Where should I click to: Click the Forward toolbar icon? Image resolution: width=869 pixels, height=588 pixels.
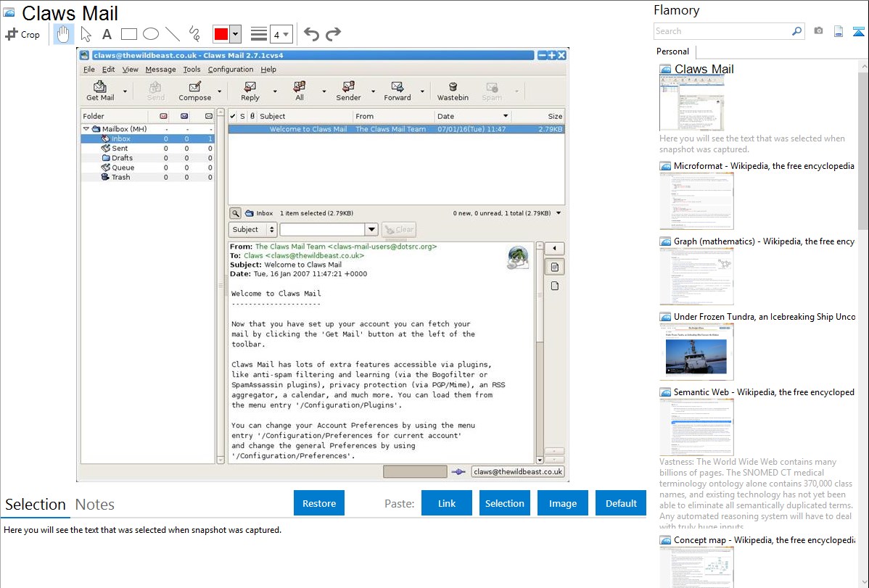[x=398, y=91]
